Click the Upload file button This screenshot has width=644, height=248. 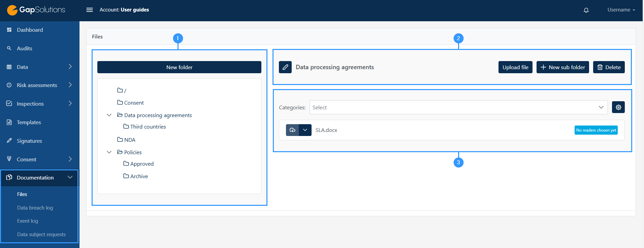pyautogui.click(x=515, y=67)
